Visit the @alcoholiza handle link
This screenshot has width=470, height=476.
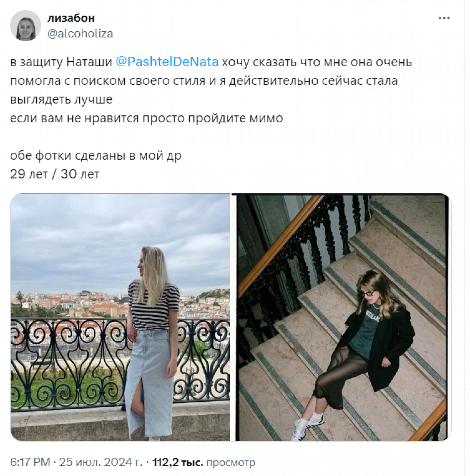(80, 34)
